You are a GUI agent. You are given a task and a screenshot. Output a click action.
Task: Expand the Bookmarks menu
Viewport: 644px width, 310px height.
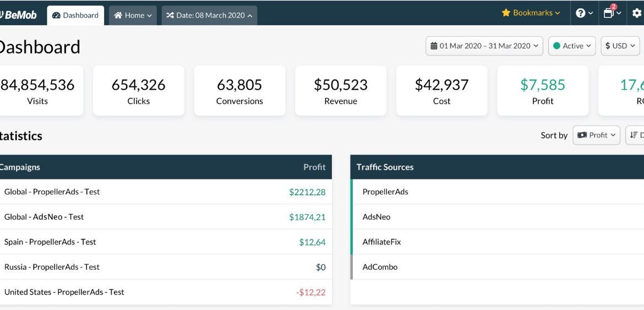point(531,13)
